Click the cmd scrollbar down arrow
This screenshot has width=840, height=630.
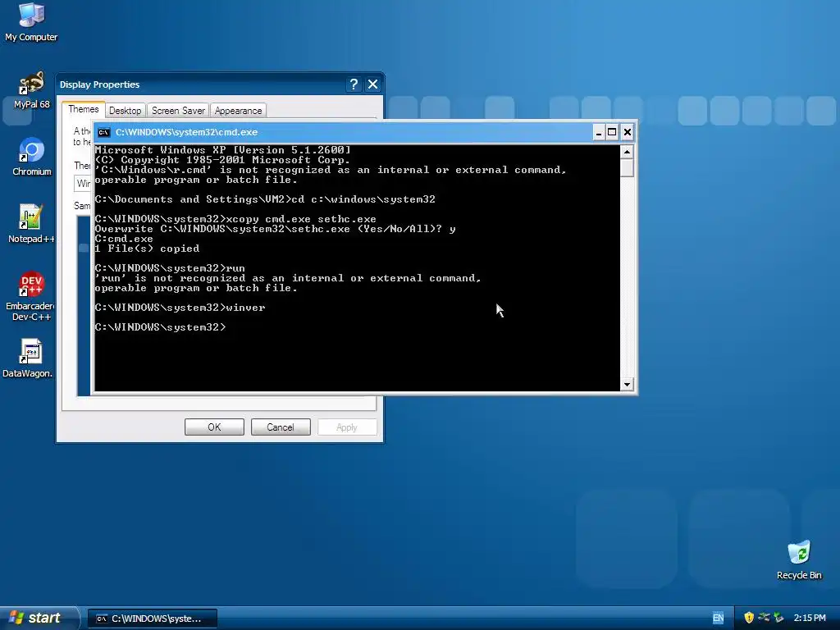(x=627, y=384)
